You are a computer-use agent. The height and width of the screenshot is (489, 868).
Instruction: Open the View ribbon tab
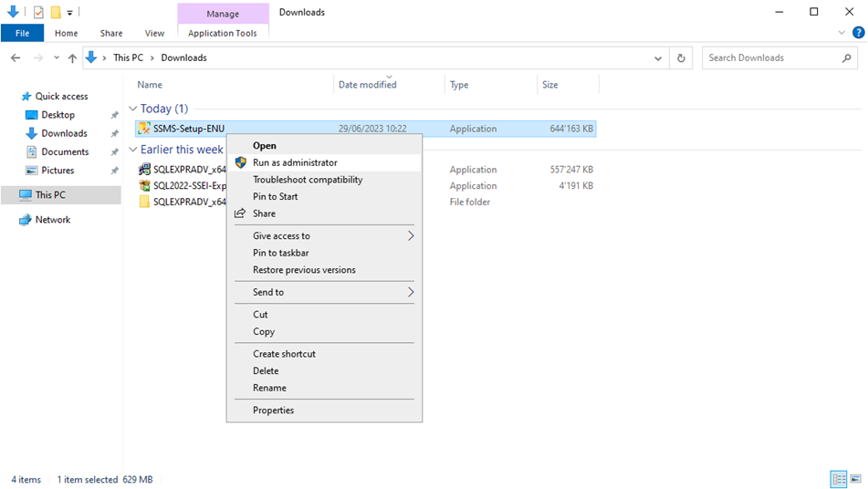154,33
